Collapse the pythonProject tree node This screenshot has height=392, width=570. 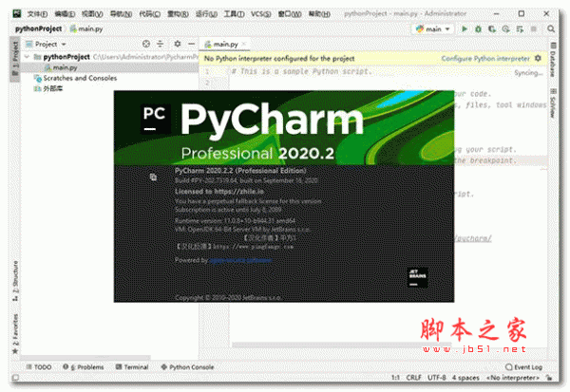pyautogui.click(x=27, y=57)
